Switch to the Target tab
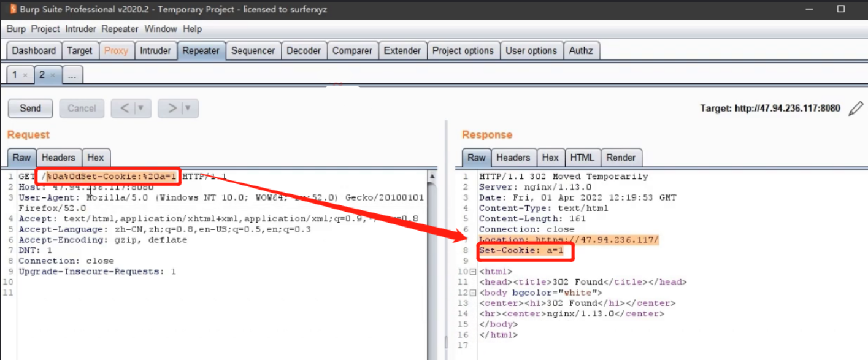 pos(80,51)
